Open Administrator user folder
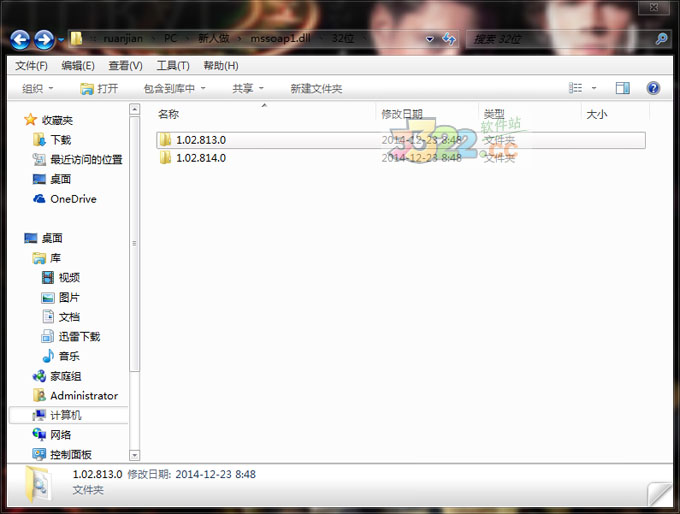This screenshot has width=680, height=514. pyautogui.click(x=84, y=396)
